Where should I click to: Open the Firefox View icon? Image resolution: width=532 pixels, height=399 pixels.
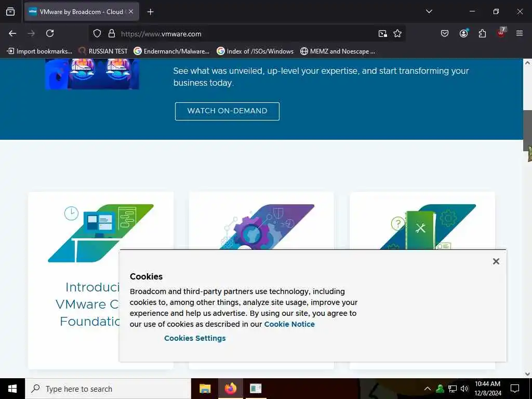(10, 11)
